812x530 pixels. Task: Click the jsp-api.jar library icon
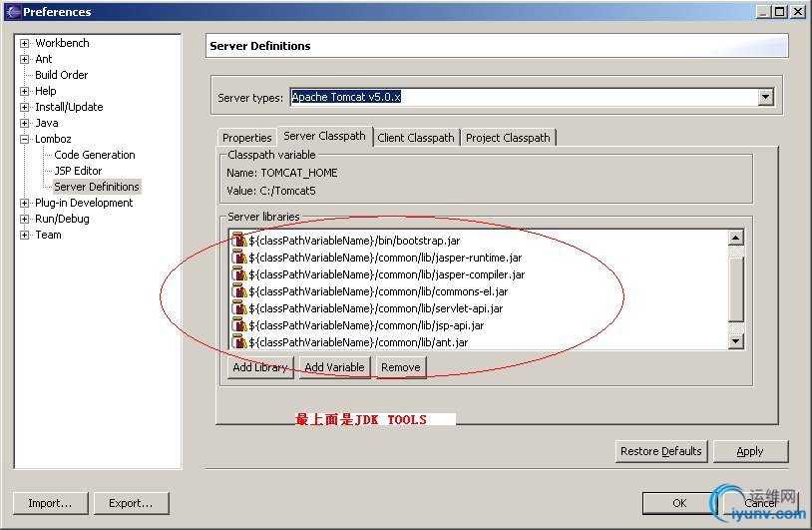[238, 325]
